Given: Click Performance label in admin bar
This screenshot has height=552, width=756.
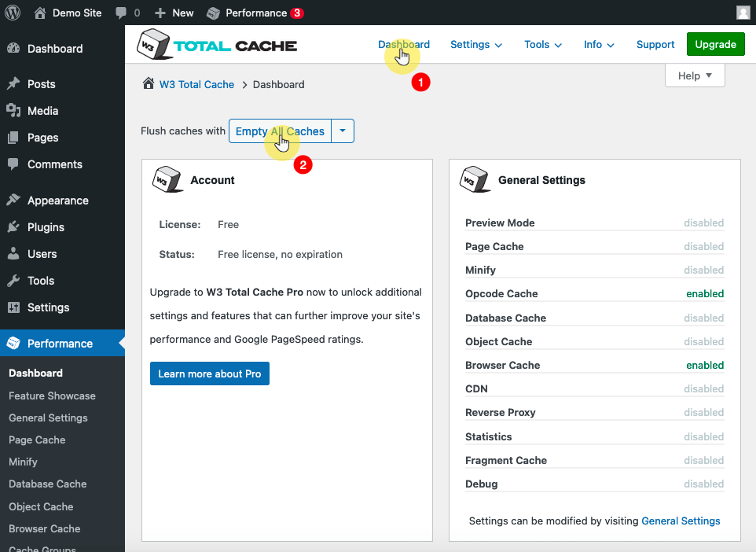Looking at the screenshot, I should point(256,13).
